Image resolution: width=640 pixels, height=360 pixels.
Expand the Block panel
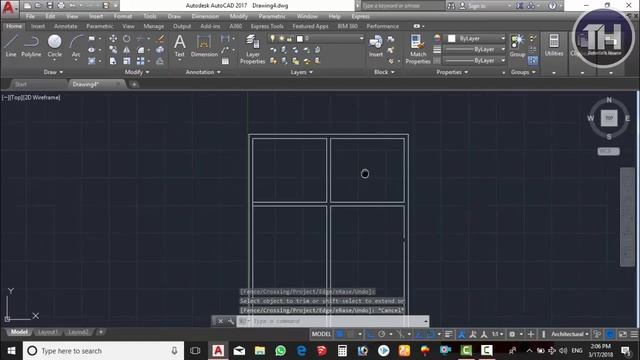pyautogui.click(x=384, y=72)
